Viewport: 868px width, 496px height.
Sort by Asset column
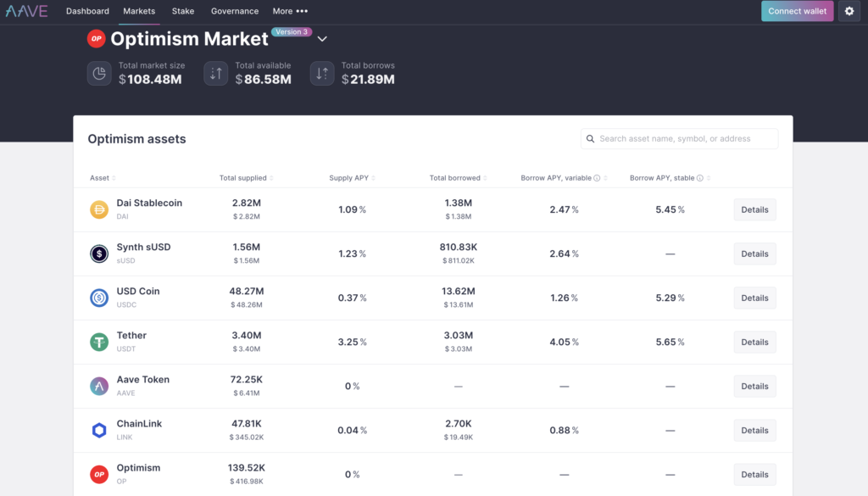[x=103, y=178]
